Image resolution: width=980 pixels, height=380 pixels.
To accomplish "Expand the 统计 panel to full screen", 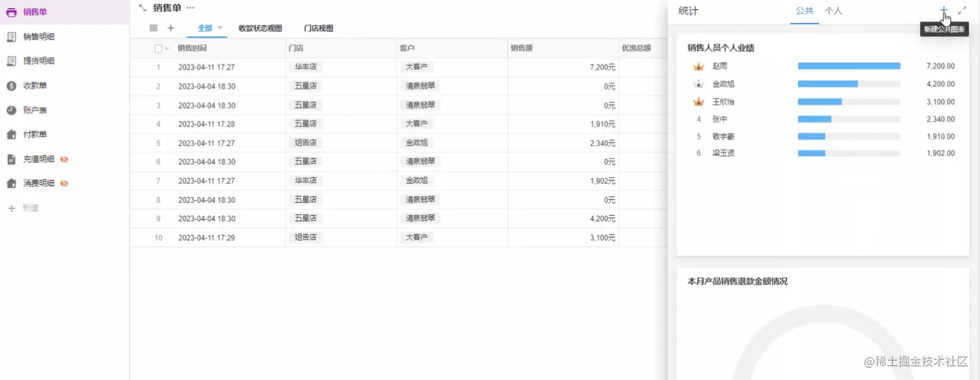I will [962, 11].
